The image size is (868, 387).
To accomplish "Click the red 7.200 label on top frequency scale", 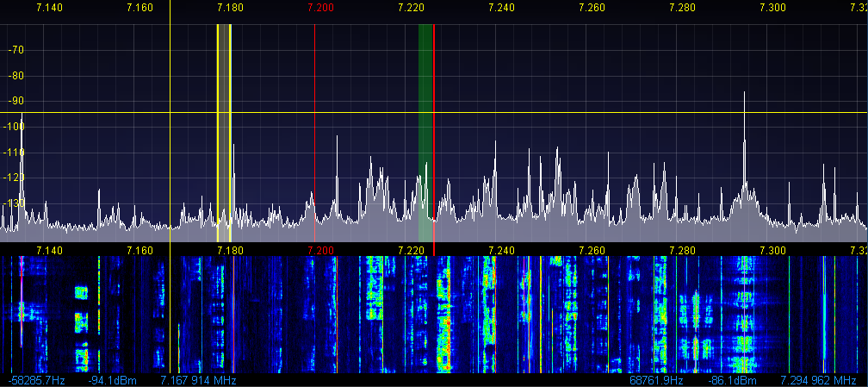I will tap(320, 8).
